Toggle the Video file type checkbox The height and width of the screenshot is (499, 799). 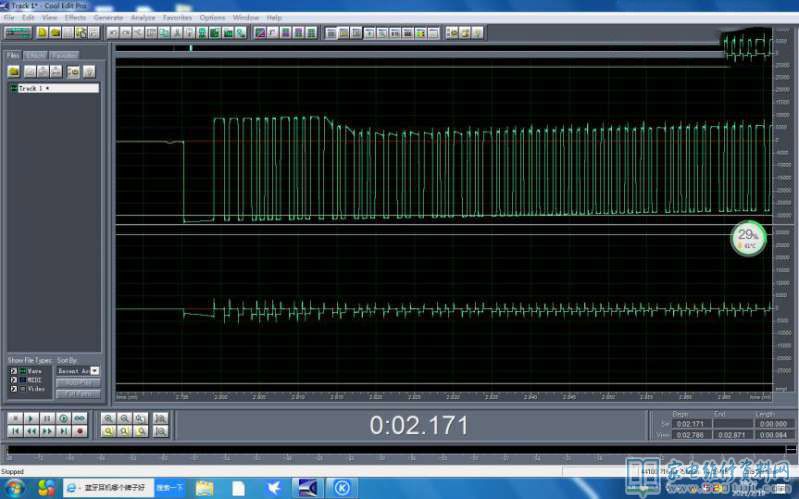(14, 388)
